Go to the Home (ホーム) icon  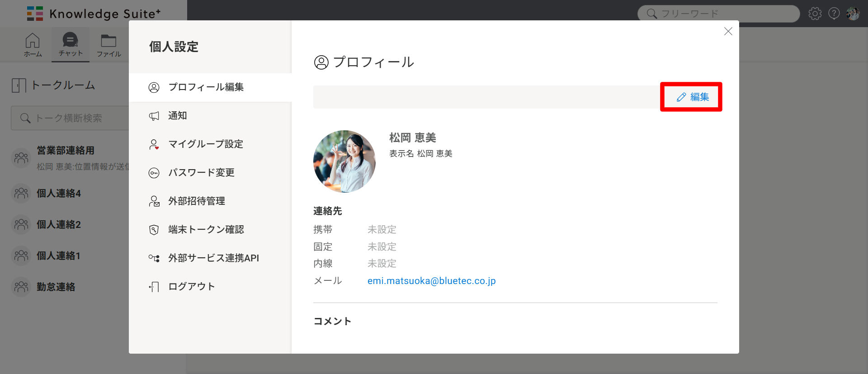(33, 44)
